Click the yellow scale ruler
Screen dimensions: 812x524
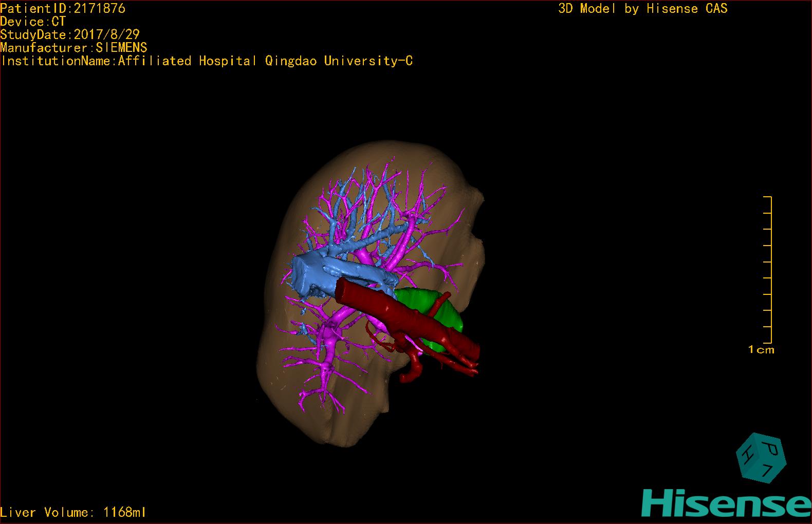768,270
